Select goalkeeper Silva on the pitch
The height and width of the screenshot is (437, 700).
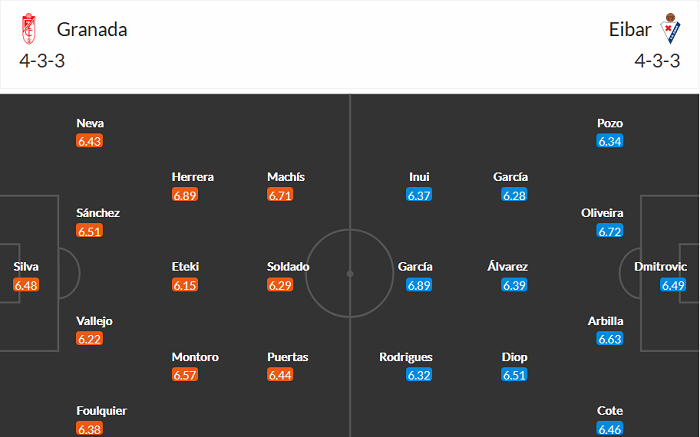(26, 267)
